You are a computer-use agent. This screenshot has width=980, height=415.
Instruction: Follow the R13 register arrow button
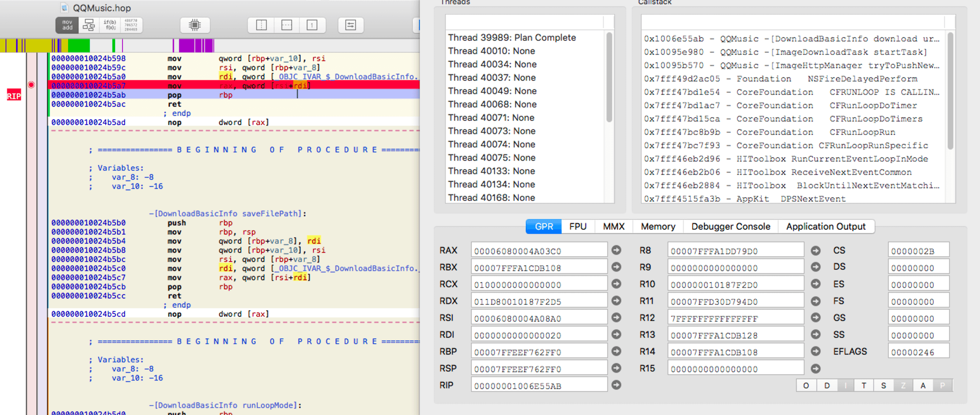coord(815,335)
